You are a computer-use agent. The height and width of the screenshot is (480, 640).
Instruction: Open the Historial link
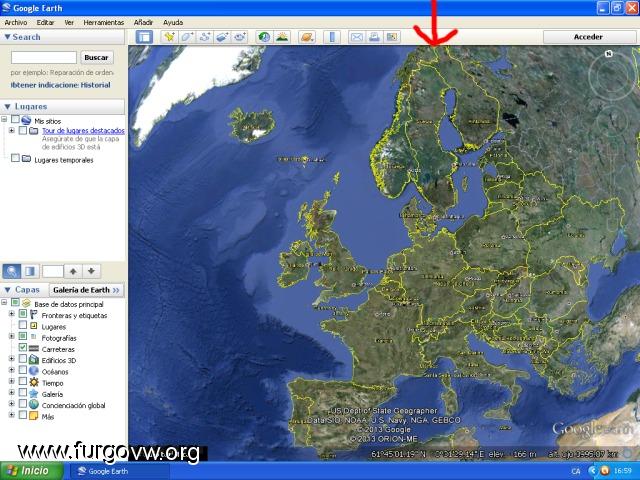point(96,85)
